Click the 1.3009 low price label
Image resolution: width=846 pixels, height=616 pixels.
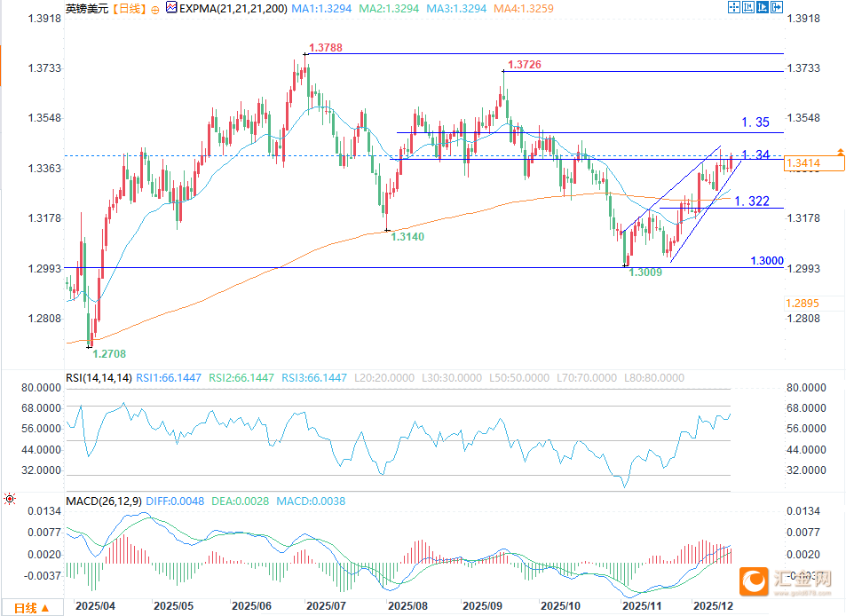[645, 272]
